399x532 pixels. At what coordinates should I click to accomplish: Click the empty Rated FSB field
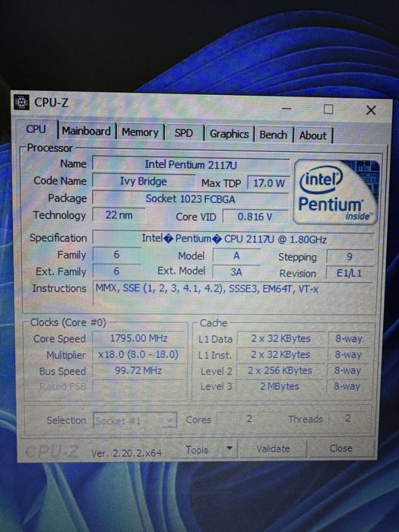[x=138, y=387]
